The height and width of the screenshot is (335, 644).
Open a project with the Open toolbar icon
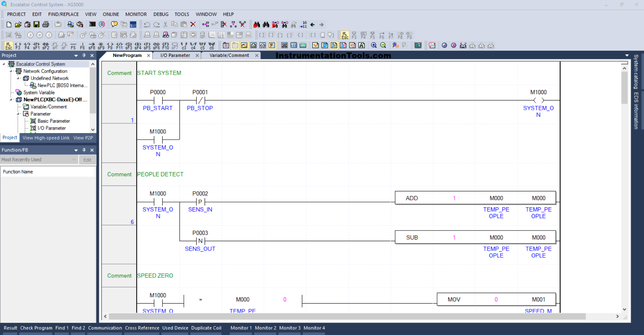18,24
